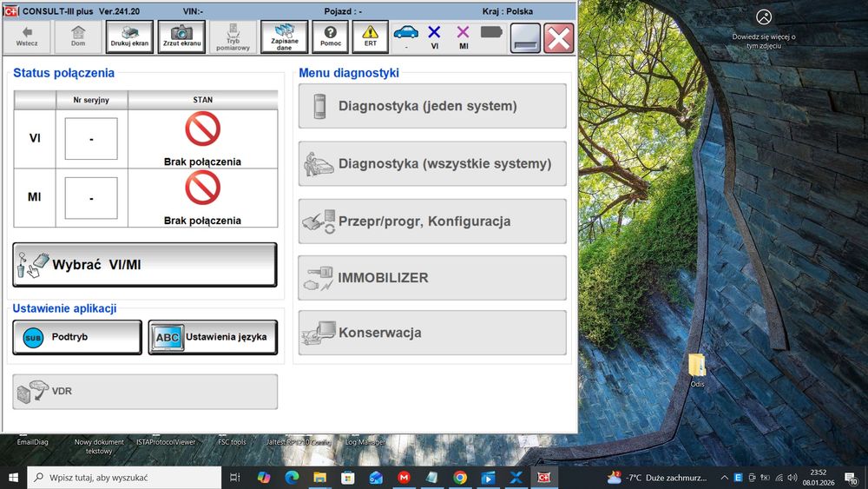Click the MI row label
This screenshot has height=489, width=868.
[x=35, y=197]
